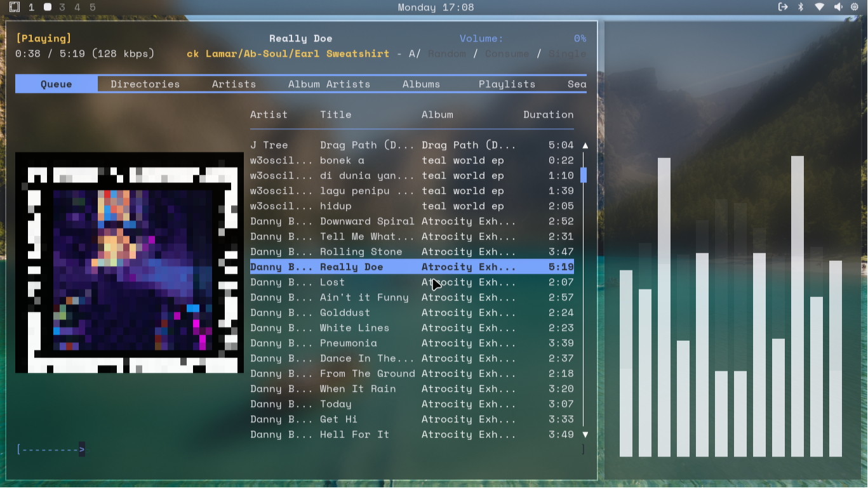Click the song progress bar

301,450
